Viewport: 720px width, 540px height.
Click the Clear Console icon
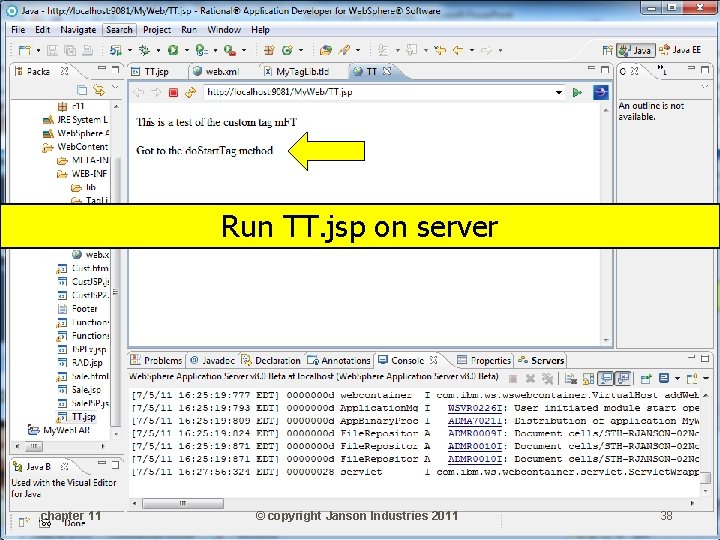[571, 379]
